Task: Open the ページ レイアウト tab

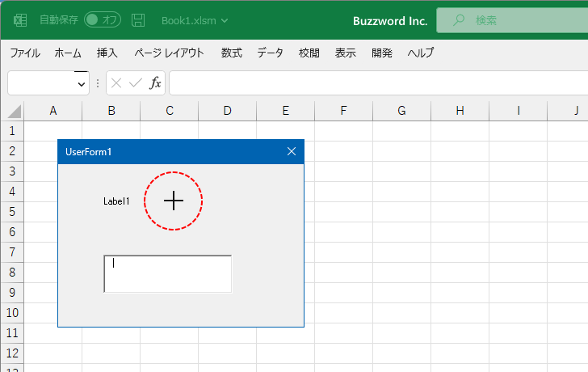Action: click(x=169, y=53)
